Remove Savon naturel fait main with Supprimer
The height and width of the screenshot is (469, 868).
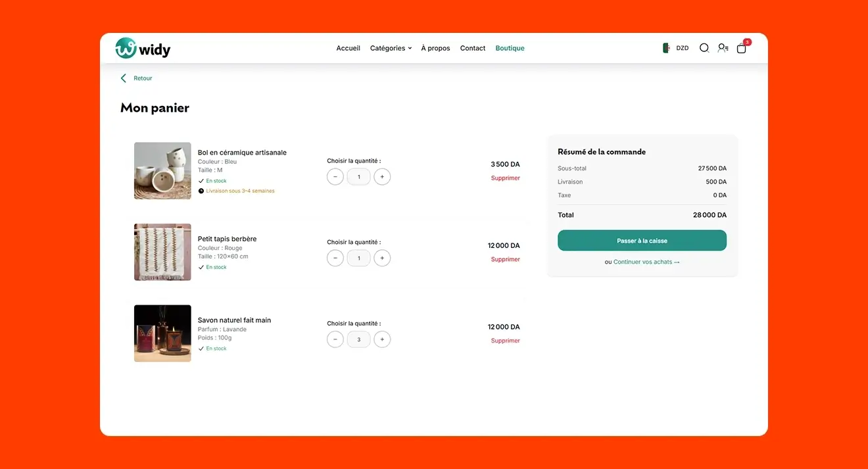(x=505, y=341)
